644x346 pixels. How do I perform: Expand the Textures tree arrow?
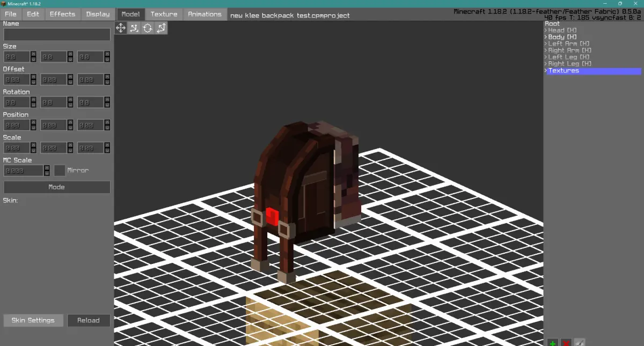pos(545,71)
